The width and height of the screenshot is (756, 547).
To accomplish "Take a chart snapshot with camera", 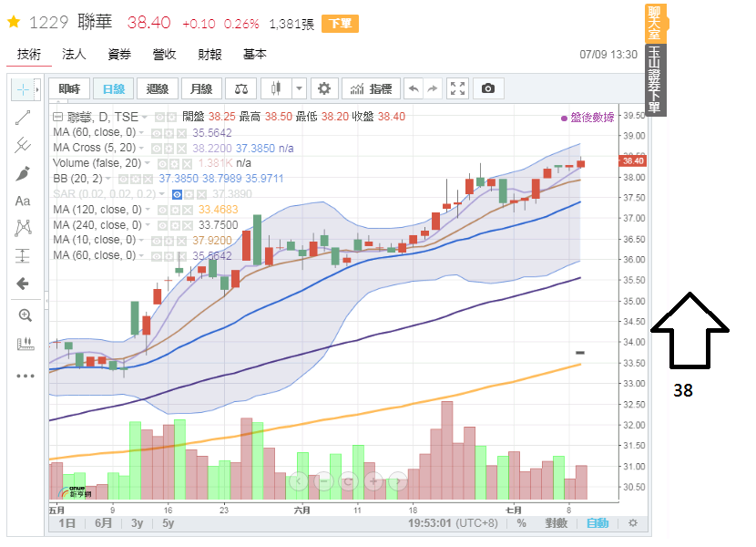I will [488, 88].
